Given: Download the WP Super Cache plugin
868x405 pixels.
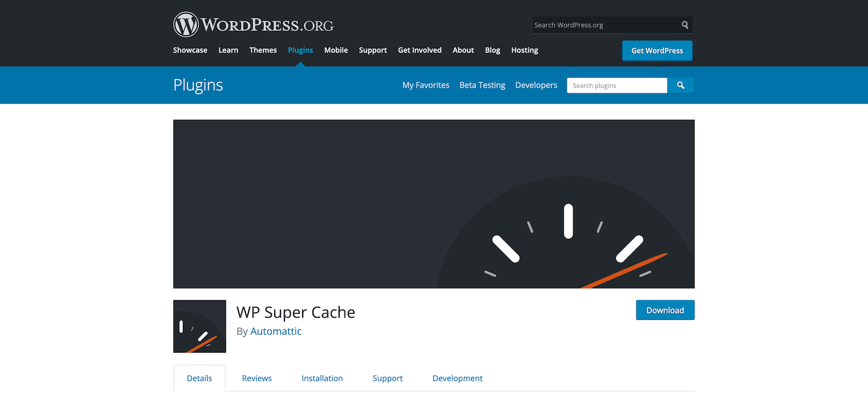Looking at the screenshot, I should tap(665, 310).
